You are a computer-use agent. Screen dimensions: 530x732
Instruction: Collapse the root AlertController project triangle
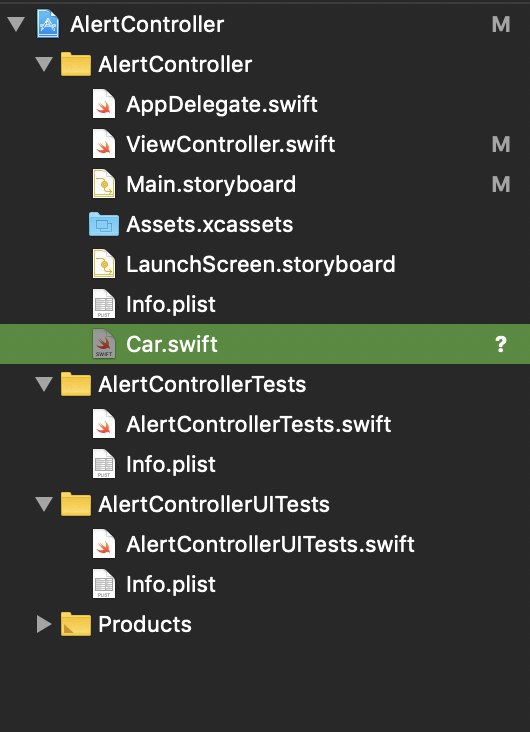coord(16,24)
